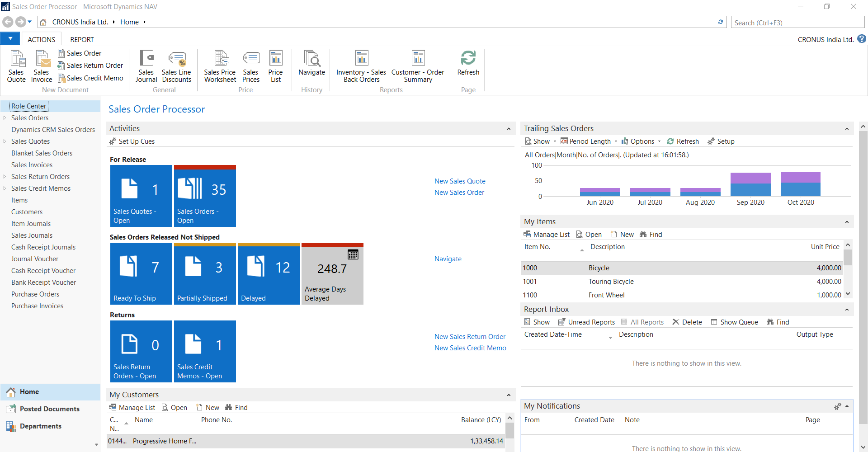Click the Navigate history button

pos(311,62)
